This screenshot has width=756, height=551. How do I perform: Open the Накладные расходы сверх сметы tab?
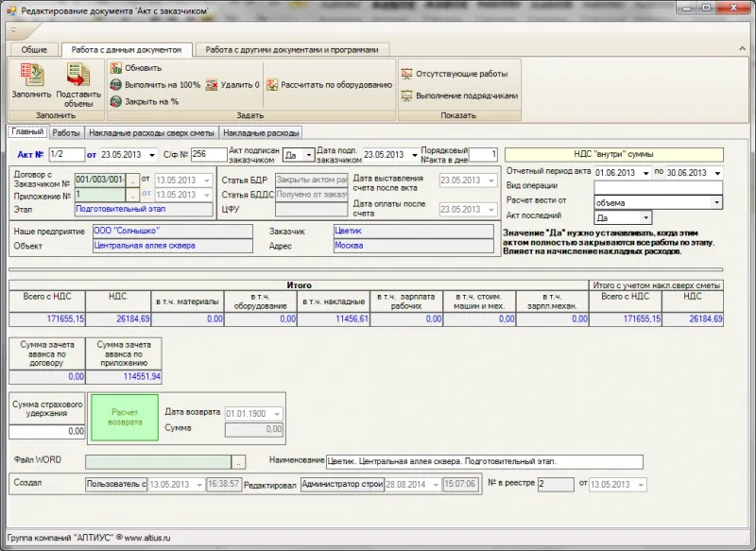[152, 133]
